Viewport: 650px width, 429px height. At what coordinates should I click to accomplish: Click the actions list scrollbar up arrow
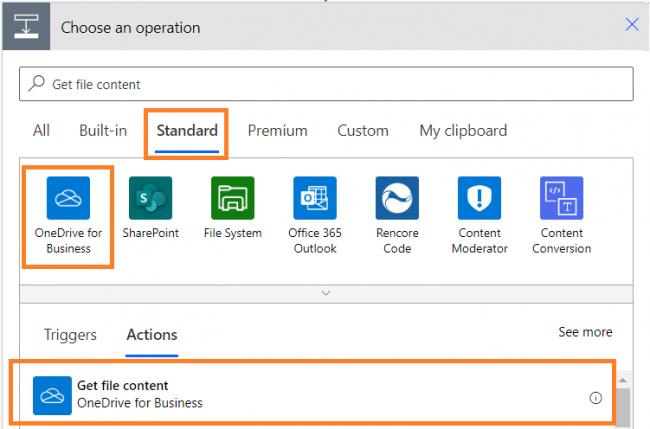pyautogui.click(x=623, y=380)
